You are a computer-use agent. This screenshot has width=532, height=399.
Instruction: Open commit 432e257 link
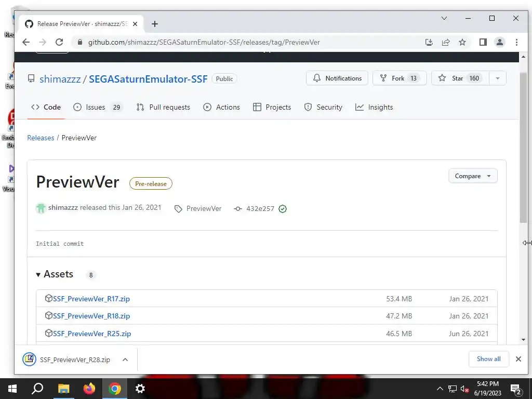click(260, 208)
